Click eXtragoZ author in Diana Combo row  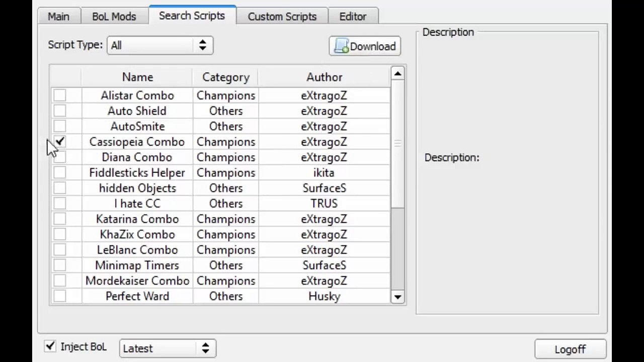click(324, 157)
